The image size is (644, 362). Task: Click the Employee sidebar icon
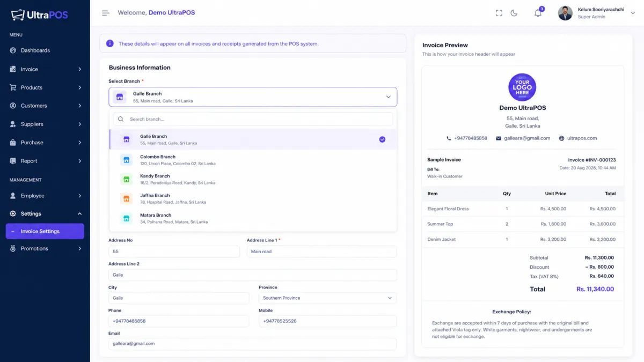pos(13,196)
